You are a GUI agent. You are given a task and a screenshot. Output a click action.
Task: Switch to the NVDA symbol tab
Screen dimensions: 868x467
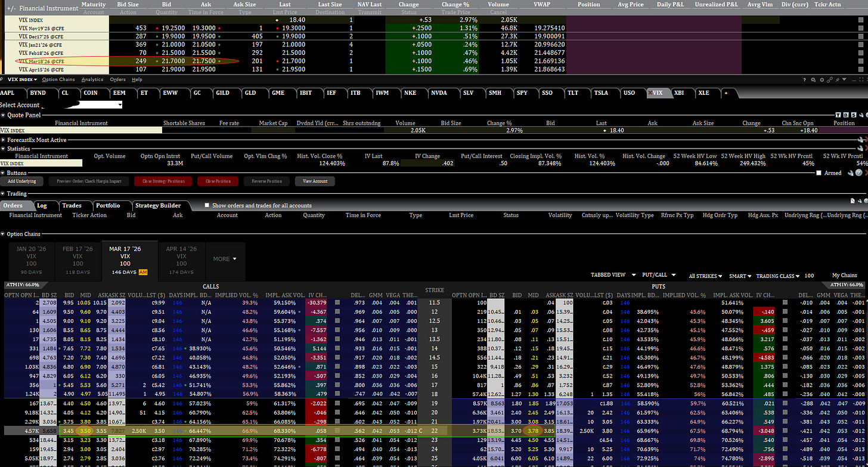pos(439,93)
